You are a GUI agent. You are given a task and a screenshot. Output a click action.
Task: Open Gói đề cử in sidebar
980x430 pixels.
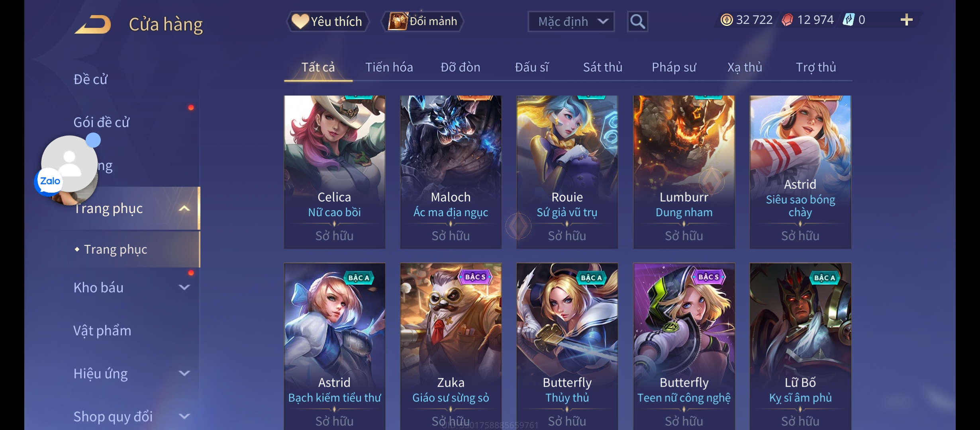101,122
